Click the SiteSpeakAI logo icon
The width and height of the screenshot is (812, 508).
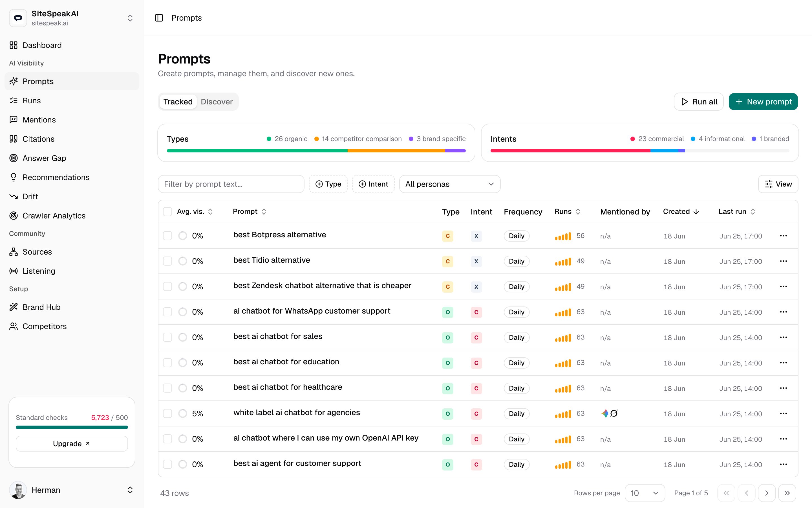pos(18,18)
